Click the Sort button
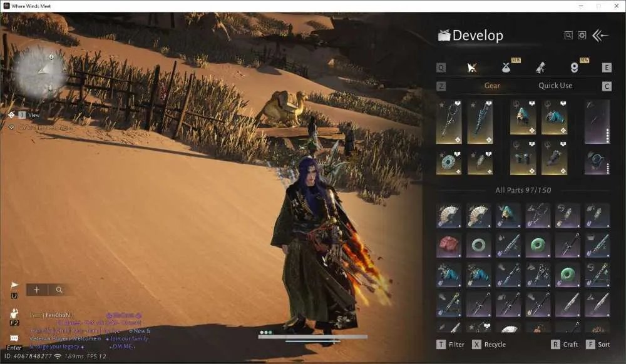 point(598,345)
